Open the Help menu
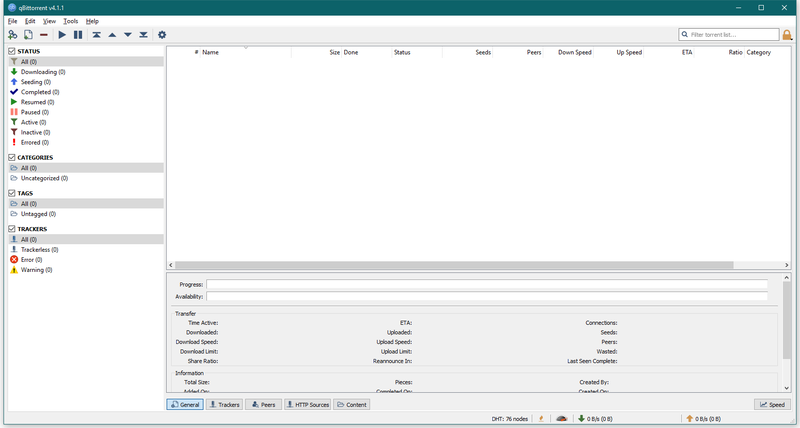The height and width of the screenshot is (428, 800). [92, 21]
